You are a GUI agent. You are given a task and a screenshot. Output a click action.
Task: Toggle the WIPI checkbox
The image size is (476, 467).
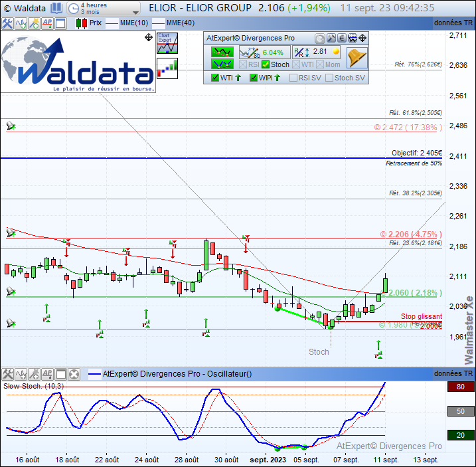254,78
